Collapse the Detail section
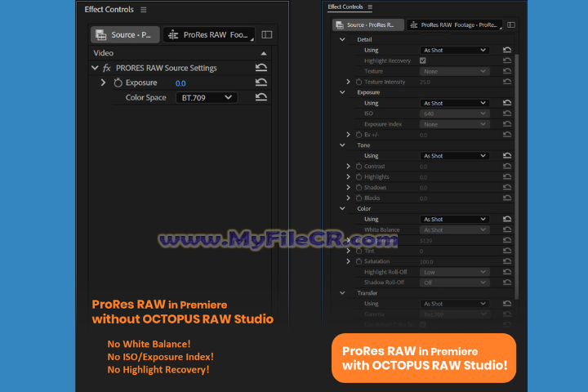 [x=342, y=39]
